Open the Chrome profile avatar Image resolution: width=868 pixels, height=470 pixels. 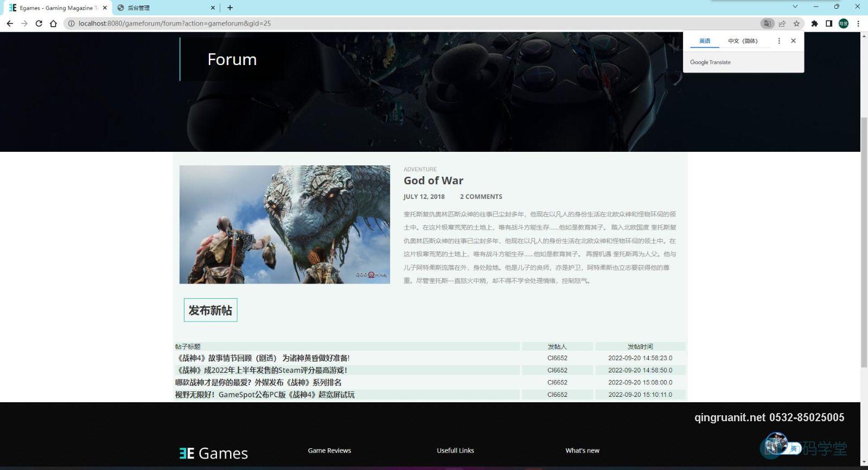coord(844,23)
